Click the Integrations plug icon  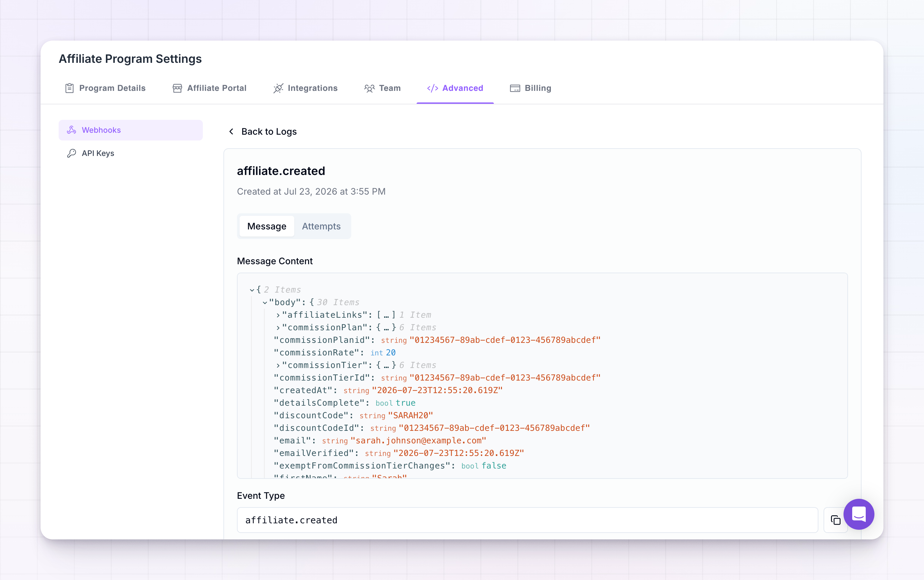pos(278,88)
